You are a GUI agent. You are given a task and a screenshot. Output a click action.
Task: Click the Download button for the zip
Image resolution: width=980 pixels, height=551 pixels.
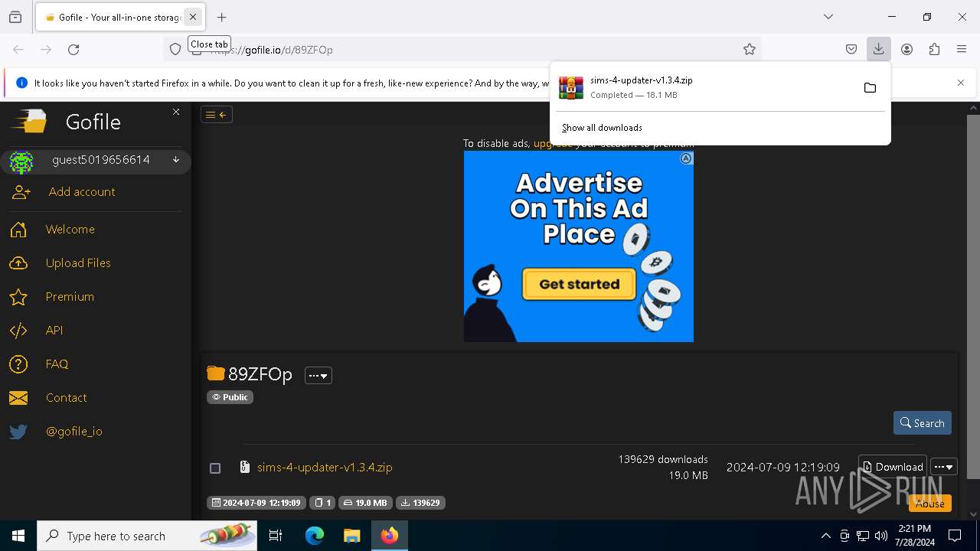(x=893, y=467)
